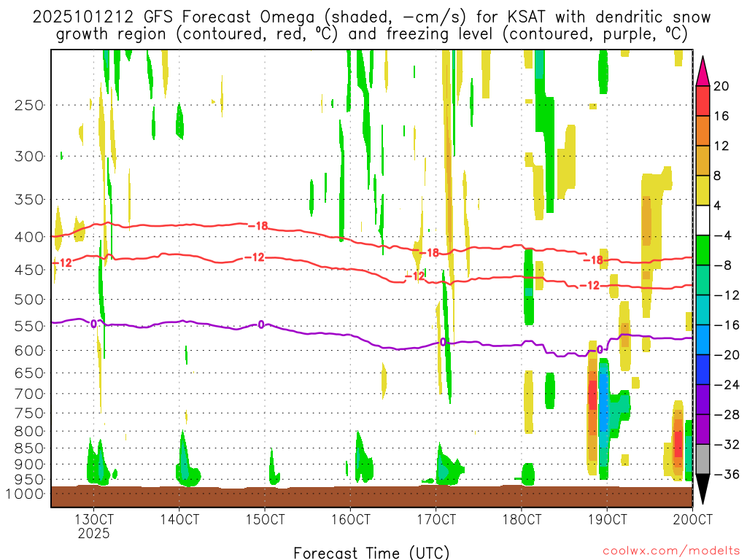Click the 'Forecast Time (UTC)' axis label
747x560 pixels.
pyautogui.click(x=371, y=553)
